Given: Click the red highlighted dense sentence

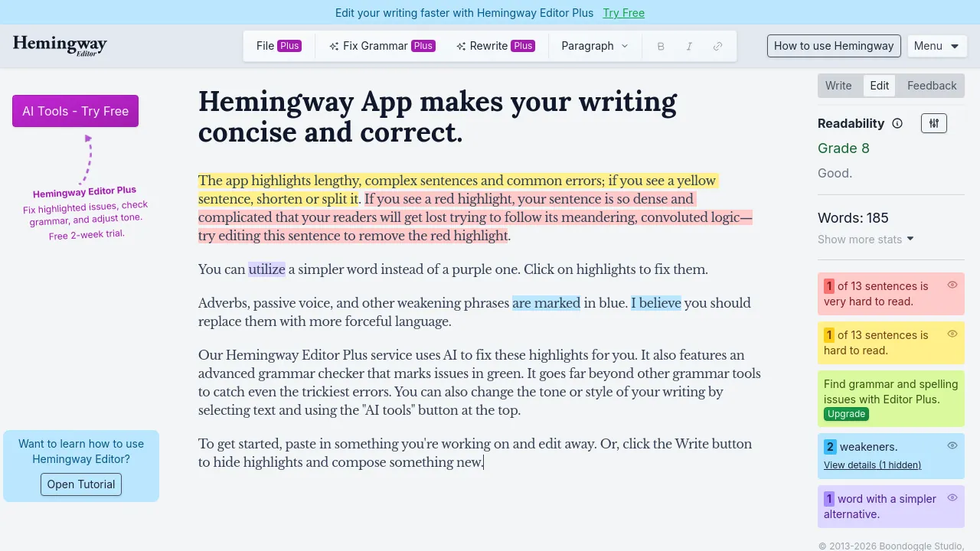Looking at the screenshot, I should [475, 217].
